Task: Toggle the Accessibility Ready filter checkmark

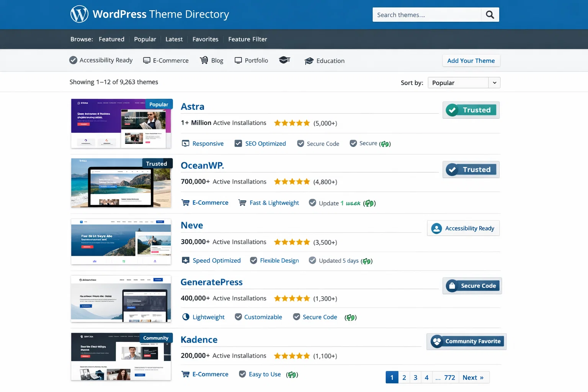Action: (x=73, y=60)
